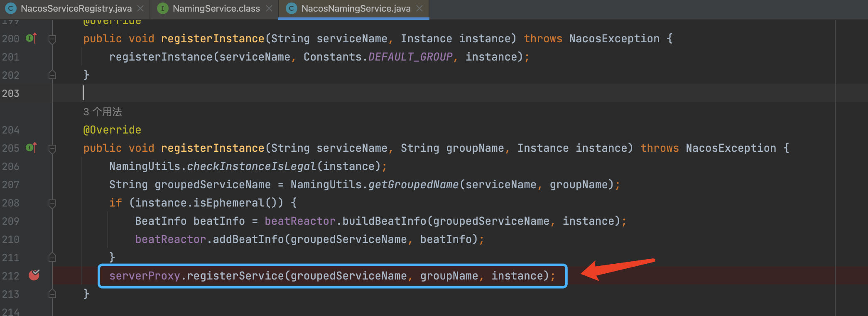Click checkInstanceIsLegal on line 206
The width and height of the screenshot is (868, 316).
pos(252,166)
